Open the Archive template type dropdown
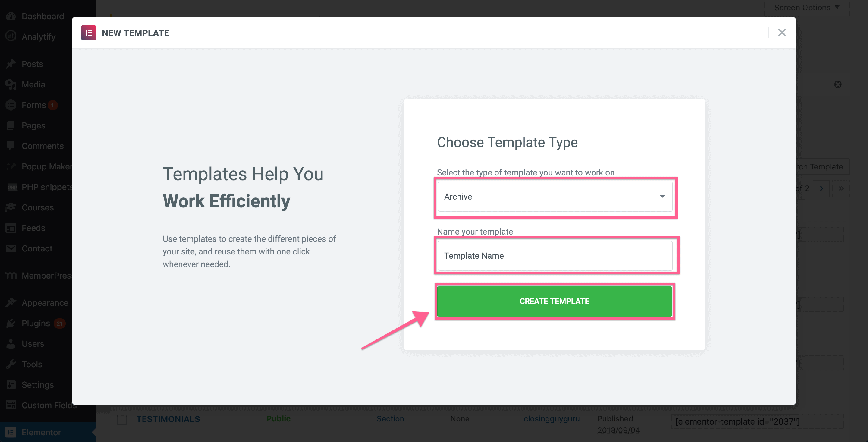Viewport: 868px width, 442px height. point(555,196)
